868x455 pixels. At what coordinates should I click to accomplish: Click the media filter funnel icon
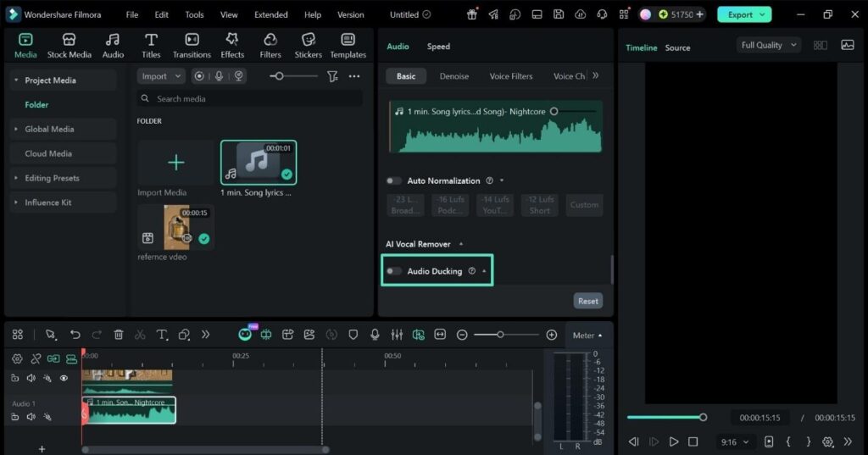[x=332, y=76]
